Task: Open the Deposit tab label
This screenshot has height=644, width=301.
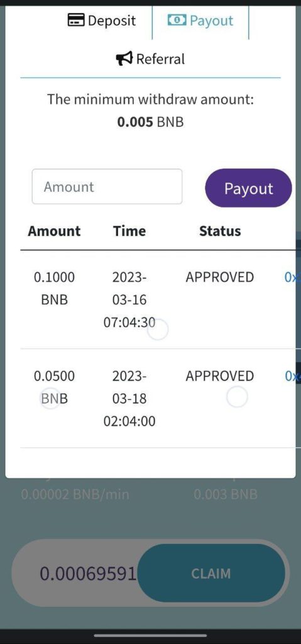Action: click(x=112, y=21)
